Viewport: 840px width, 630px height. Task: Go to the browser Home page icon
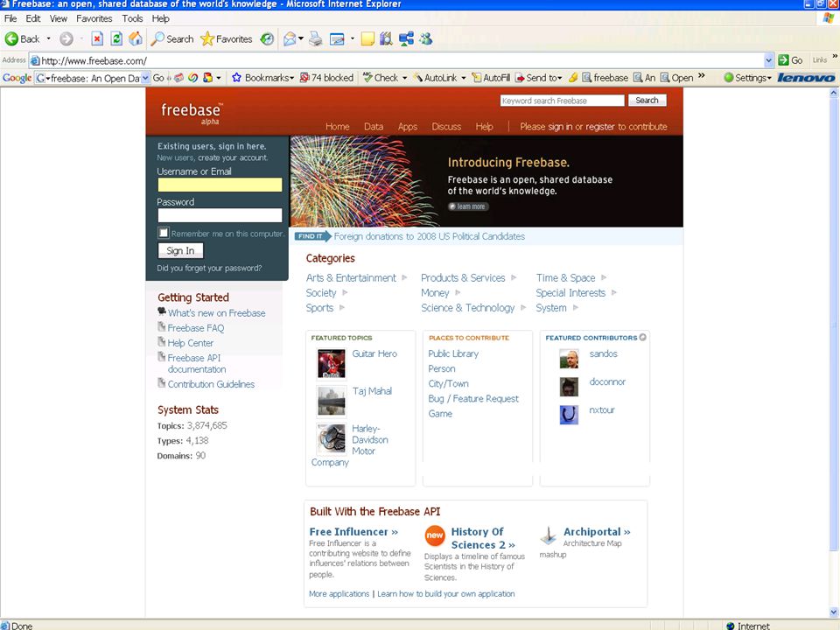(x=136, y=38)
